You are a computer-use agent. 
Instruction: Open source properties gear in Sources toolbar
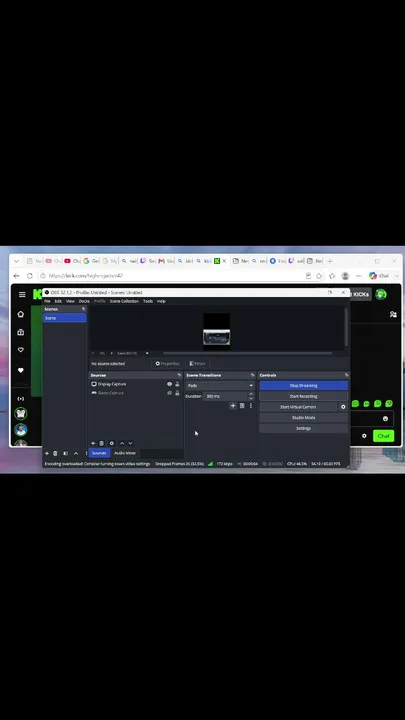[x=112, y=443]
